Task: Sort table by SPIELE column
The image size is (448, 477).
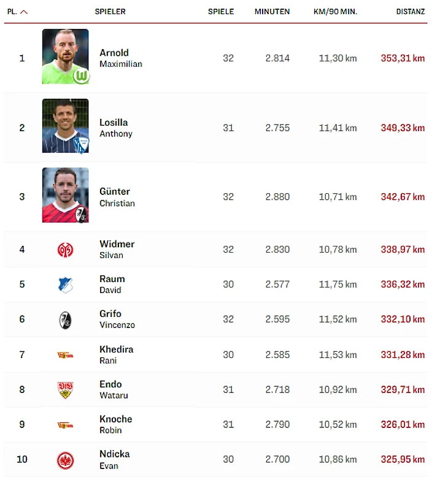Action: point(221,12)
